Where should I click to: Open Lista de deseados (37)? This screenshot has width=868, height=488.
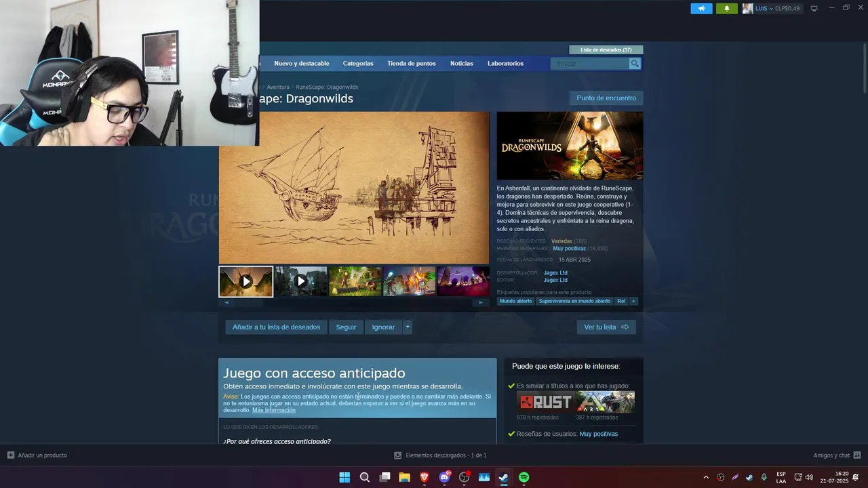tap(606, 49)
